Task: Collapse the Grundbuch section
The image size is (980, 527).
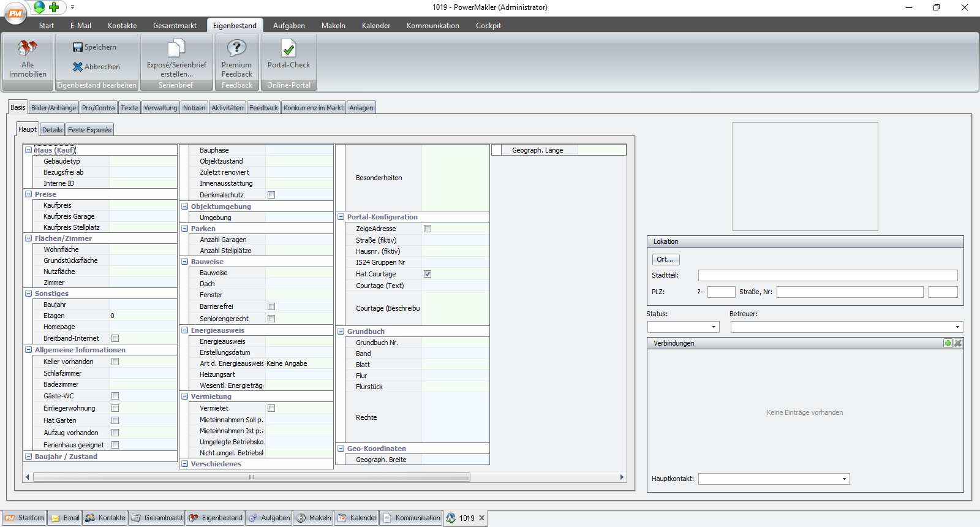Action: tap(341, 332)
